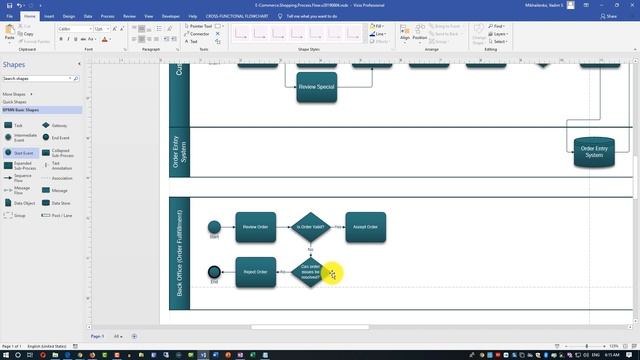The image size is (640, 360).
Task: Choose the Expanded Sub-Process stencil shape
Action: pyautogui.click(x=20, y=165)
